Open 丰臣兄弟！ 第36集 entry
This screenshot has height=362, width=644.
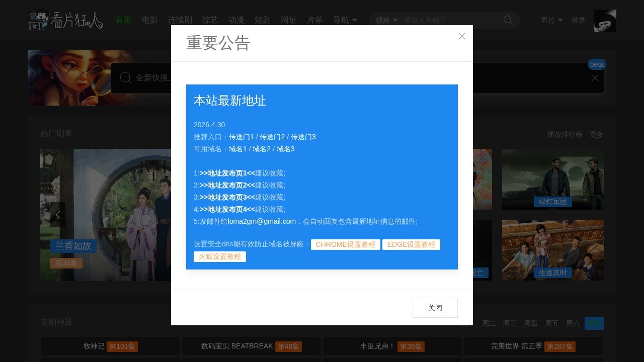392,346
